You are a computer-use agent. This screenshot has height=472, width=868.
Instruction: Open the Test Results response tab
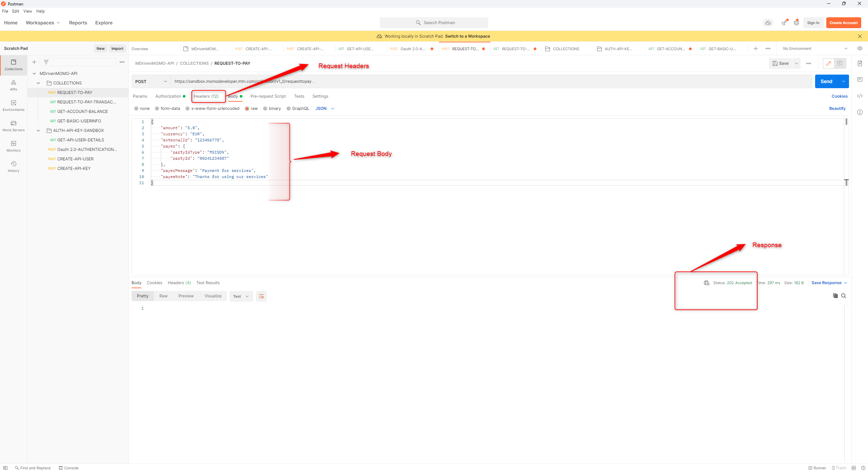tap(208, 283)
